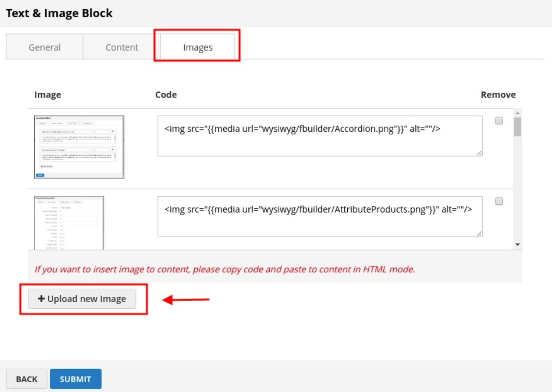Switch to the General tab
Viewport: 552px width, 392px height.
click(44, 47)
